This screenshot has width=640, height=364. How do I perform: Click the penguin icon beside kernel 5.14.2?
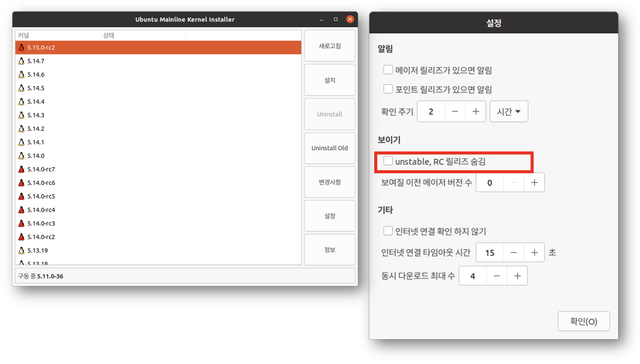pyautogui.click(x=21, y=128)
